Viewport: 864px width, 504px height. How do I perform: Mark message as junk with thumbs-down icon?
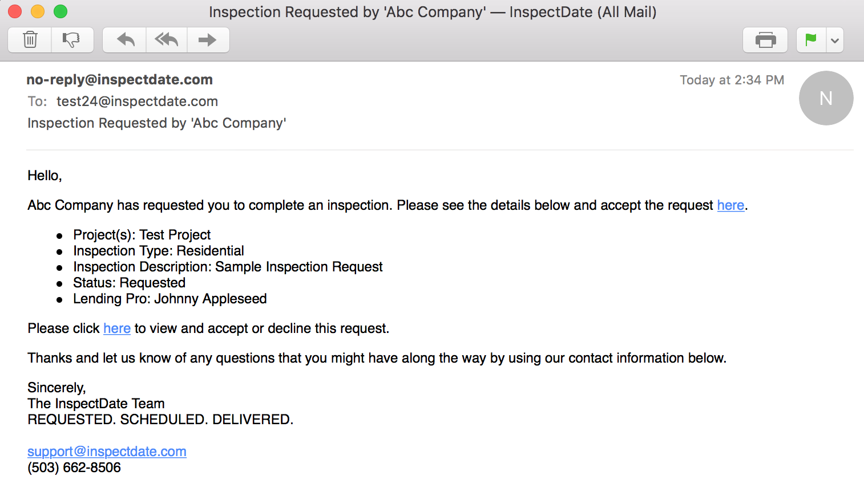pos(72,40)
